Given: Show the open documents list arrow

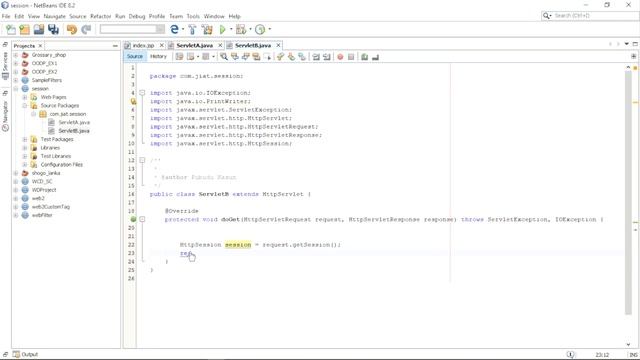Looking at the screenshot, I should [x=627, y=44].
